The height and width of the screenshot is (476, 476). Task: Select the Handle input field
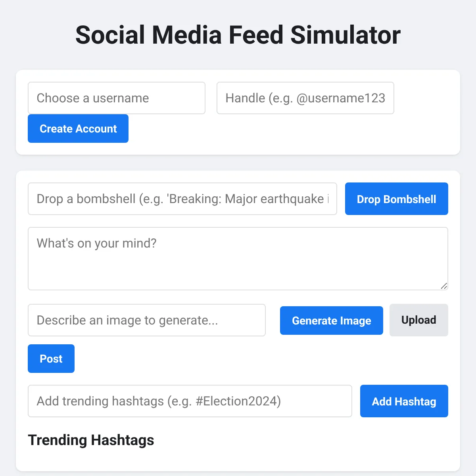click(x=305, y=98)
